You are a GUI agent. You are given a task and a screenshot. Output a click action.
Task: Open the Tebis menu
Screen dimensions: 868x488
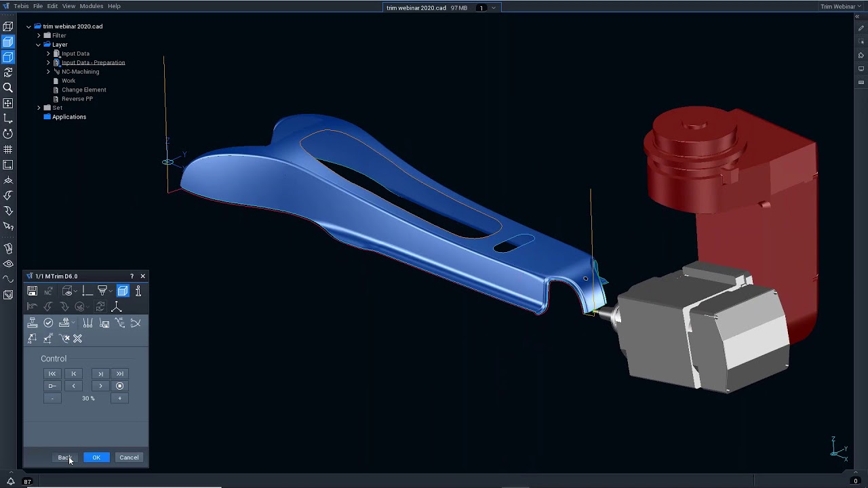[x=21, y=6]
